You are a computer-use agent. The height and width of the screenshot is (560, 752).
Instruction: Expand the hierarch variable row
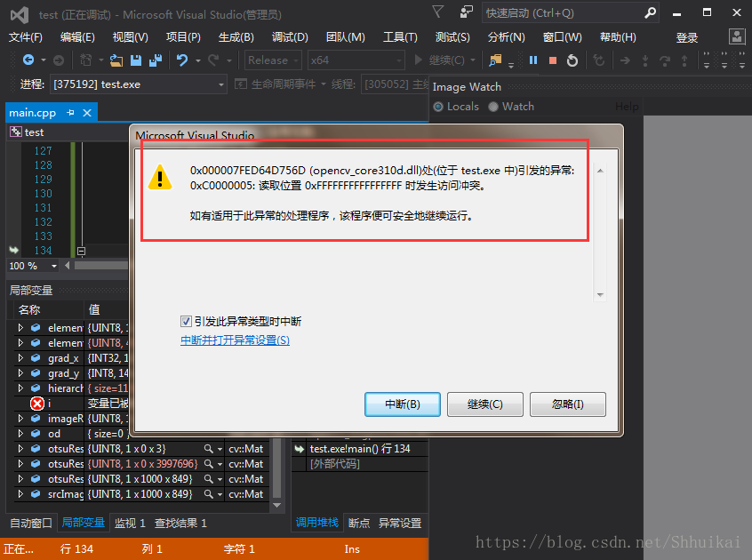(20, 388)
